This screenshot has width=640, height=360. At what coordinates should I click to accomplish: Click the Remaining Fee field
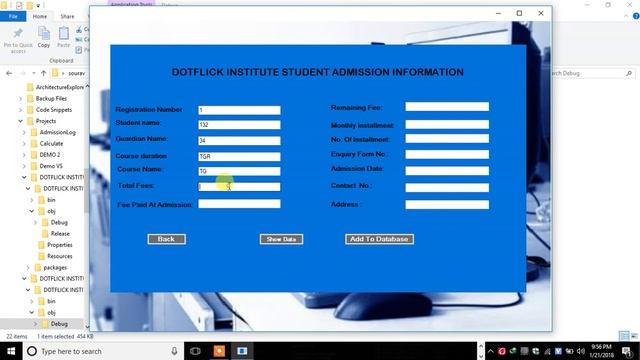coord(447,107)
